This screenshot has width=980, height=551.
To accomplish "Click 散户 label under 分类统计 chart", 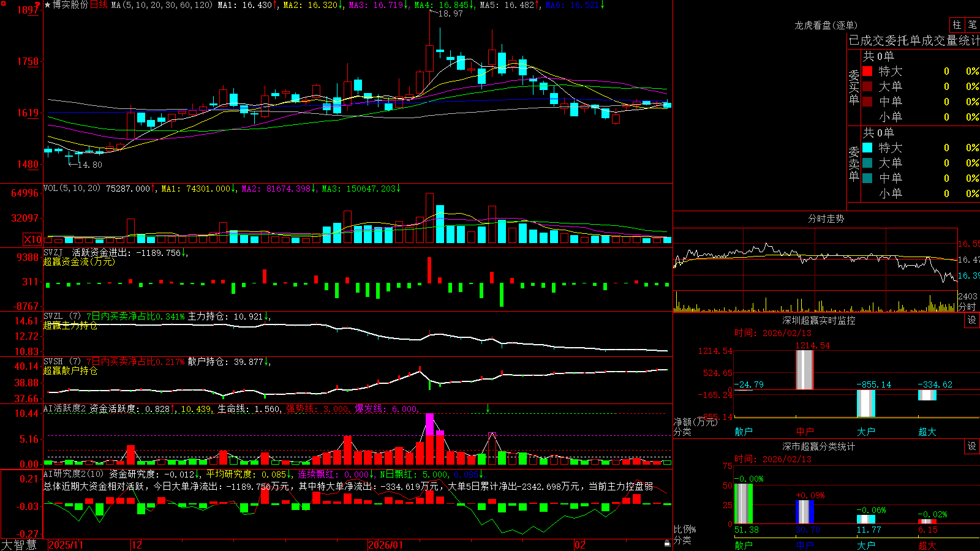I will point(744,545).
